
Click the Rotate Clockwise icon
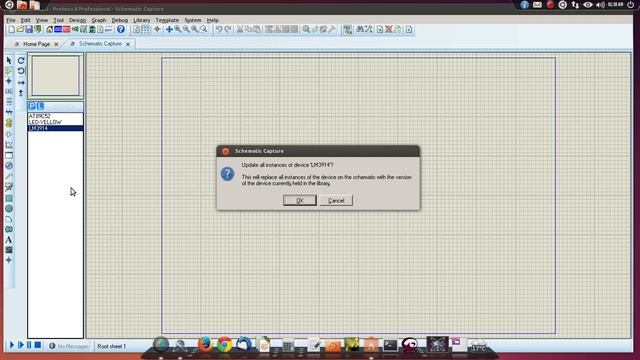21,61
